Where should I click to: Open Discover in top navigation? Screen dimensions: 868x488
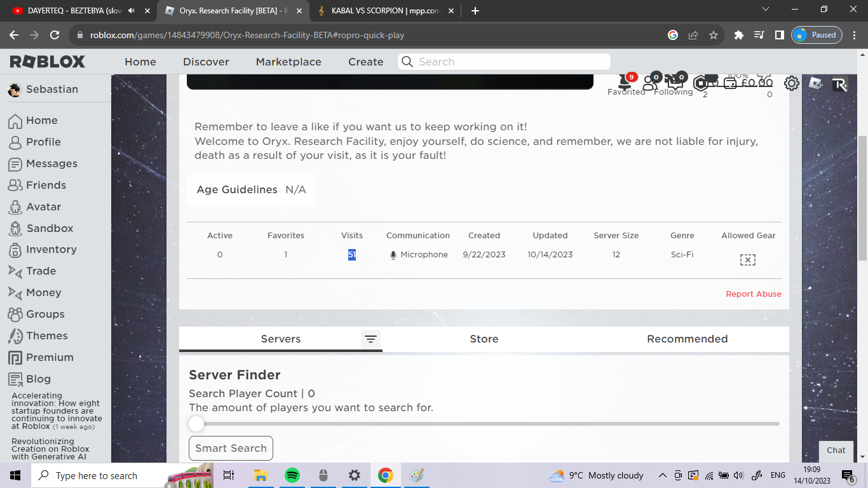click(206, 62)
